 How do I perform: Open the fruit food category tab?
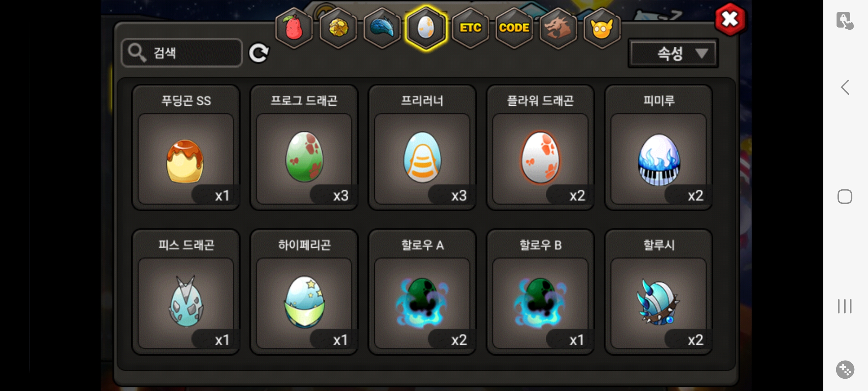[x=294, y=28]
